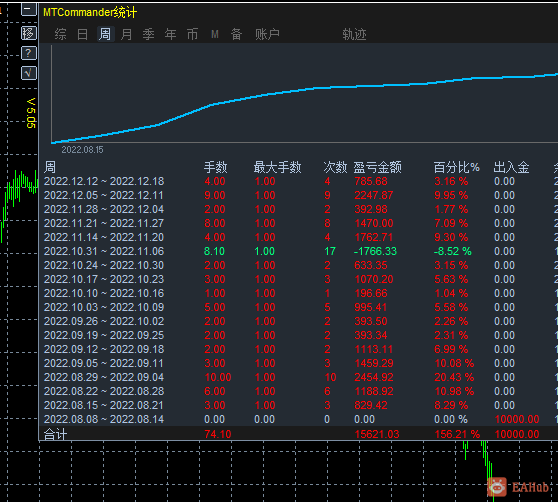Click the 盈亏金额 column header

pyautogui.click(x=378, y=167)
